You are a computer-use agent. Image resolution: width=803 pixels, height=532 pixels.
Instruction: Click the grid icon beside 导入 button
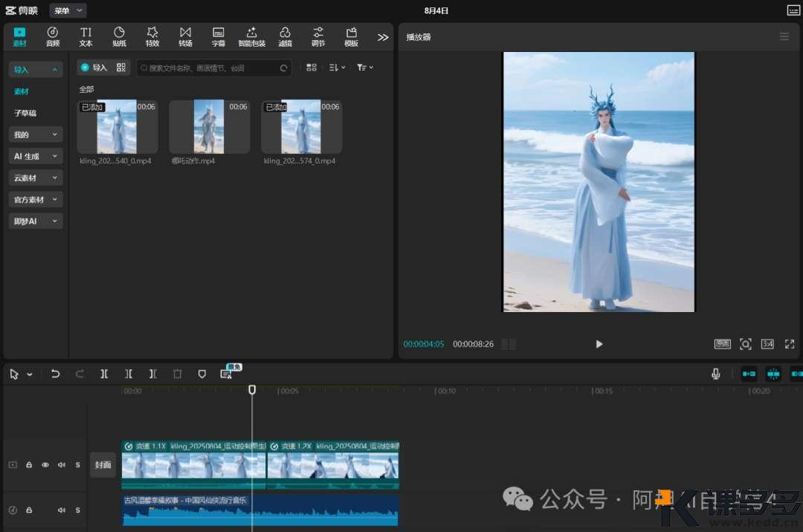[x=121, y=68]
